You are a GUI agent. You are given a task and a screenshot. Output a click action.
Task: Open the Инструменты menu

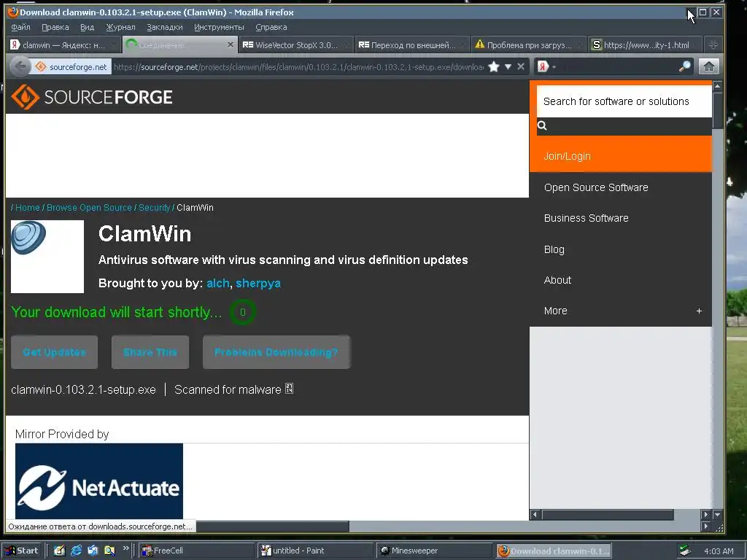[219, 27]
